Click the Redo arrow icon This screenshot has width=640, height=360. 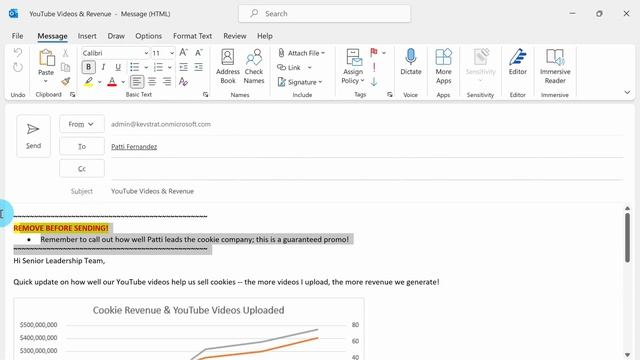[18, 67]
